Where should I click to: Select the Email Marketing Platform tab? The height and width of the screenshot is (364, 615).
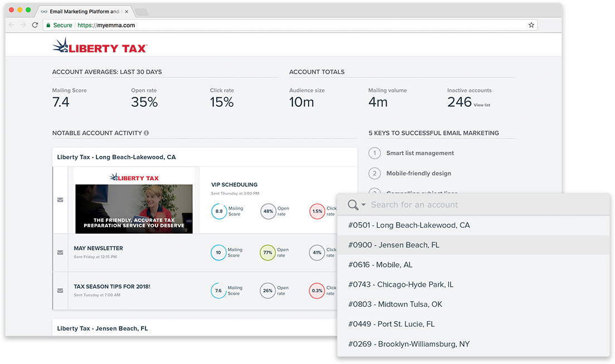click(x=84, y=12)
